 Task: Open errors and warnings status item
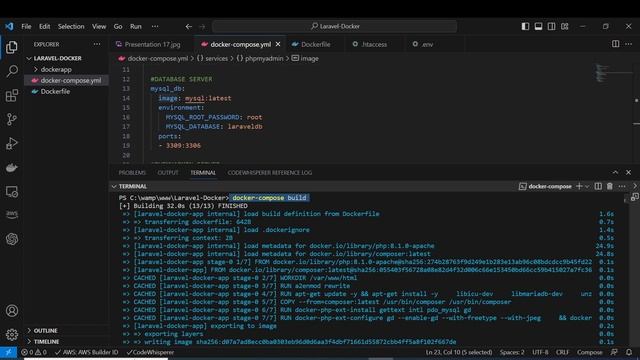coord(34,352)
